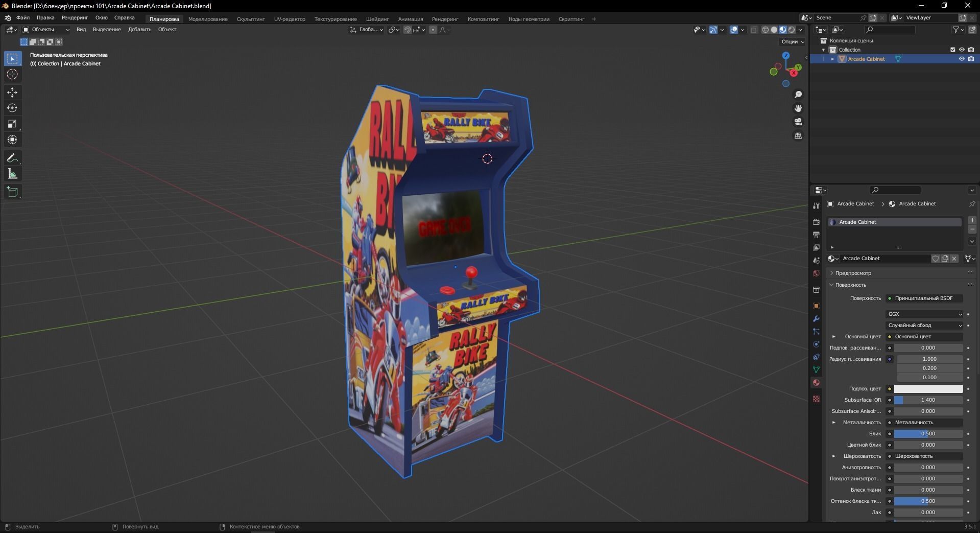
Task: Choose the Add Cube tool
Action: 12,192
